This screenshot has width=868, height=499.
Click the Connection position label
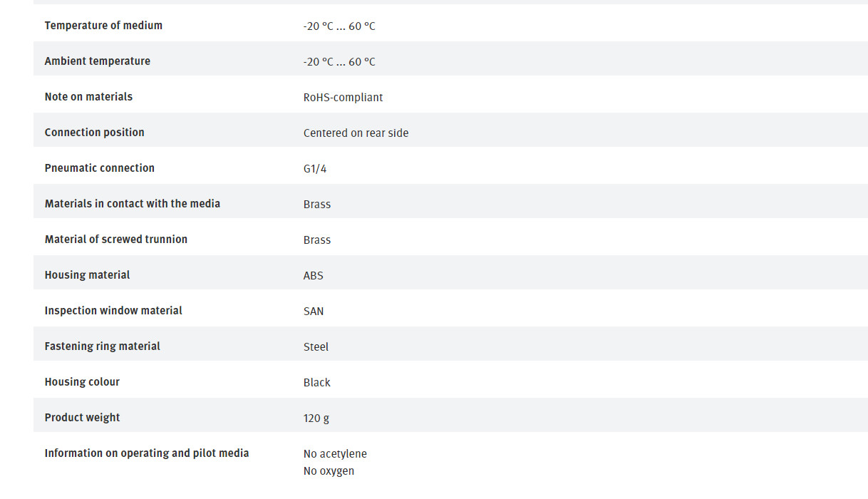(95, 133)
